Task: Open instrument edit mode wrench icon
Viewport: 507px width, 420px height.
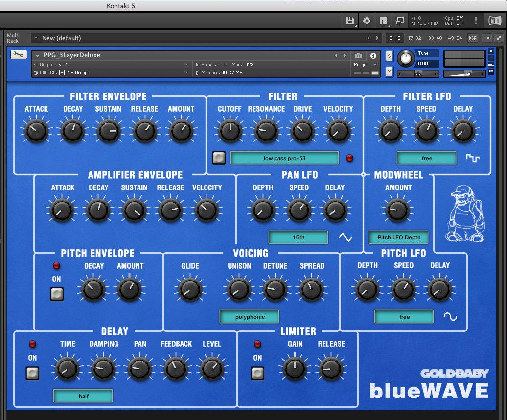Action: pos(19,55)
